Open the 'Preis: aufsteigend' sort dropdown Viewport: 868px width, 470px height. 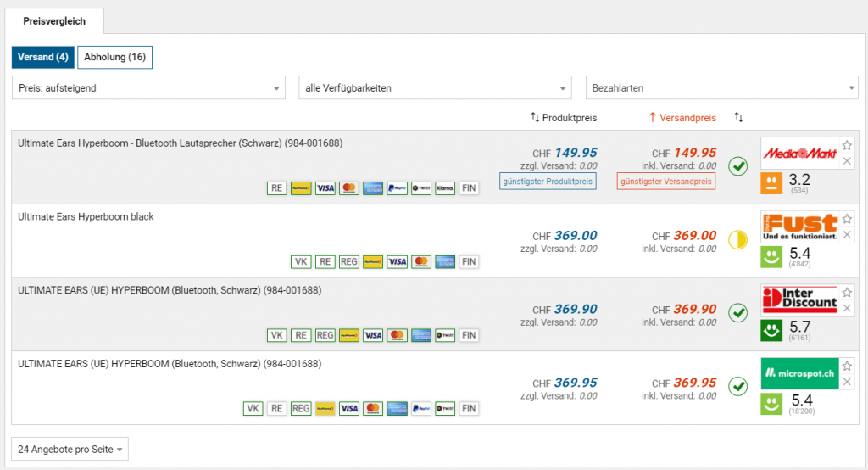148,88
